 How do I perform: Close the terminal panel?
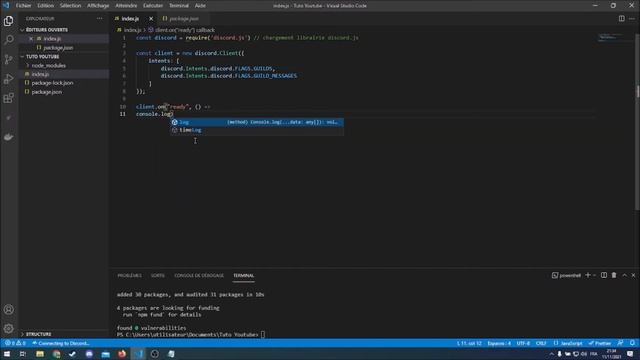click(x=633, y=276)
